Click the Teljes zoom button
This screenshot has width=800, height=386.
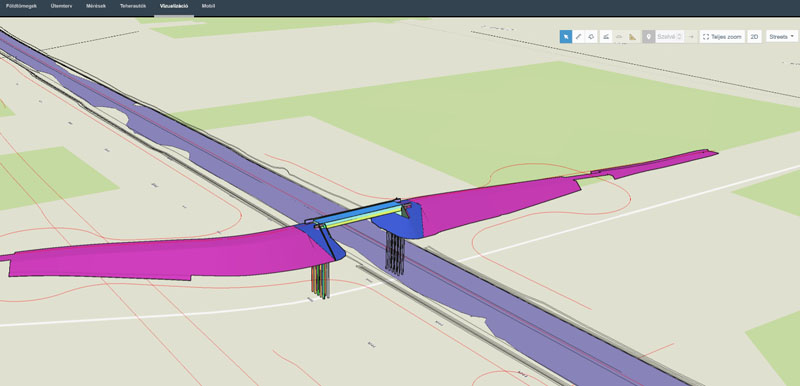click(x=722, y=37)
